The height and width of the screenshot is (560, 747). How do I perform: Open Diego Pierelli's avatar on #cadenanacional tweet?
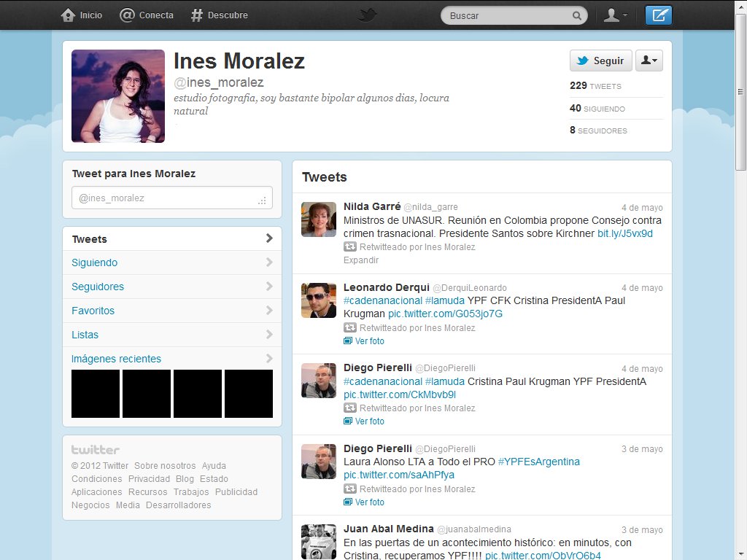(x=319, y=381)
